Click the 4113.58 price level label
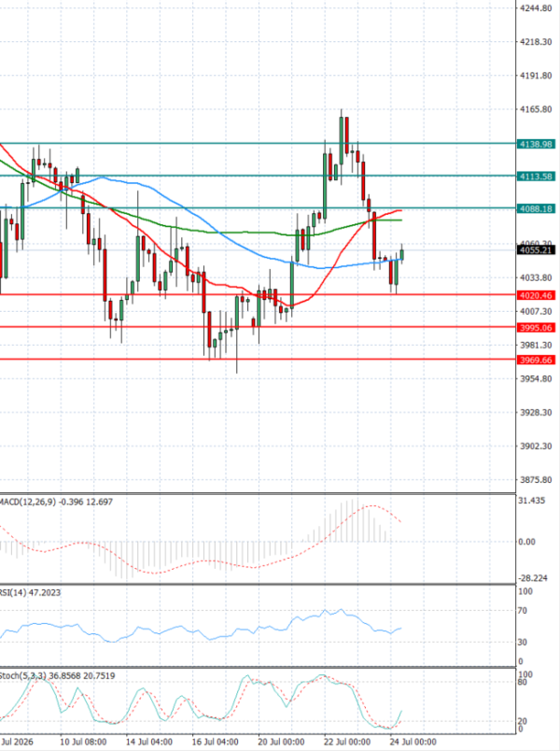560x751 pixels. (x=536, y=177)
